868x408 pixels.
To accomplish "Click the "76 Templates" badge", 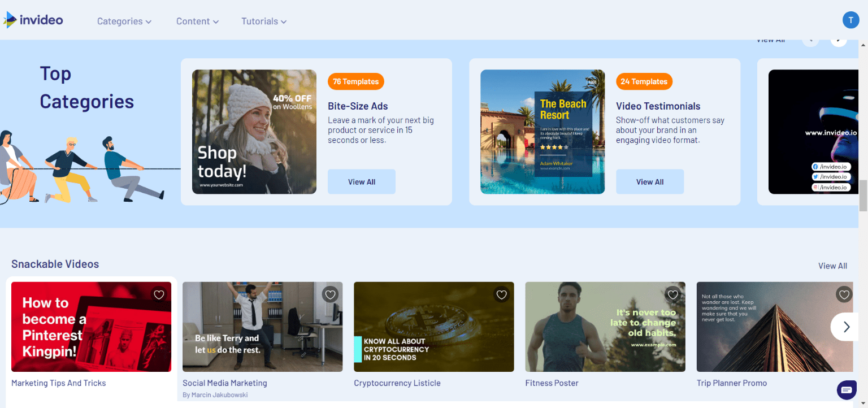I will click(x=356, y=81).
